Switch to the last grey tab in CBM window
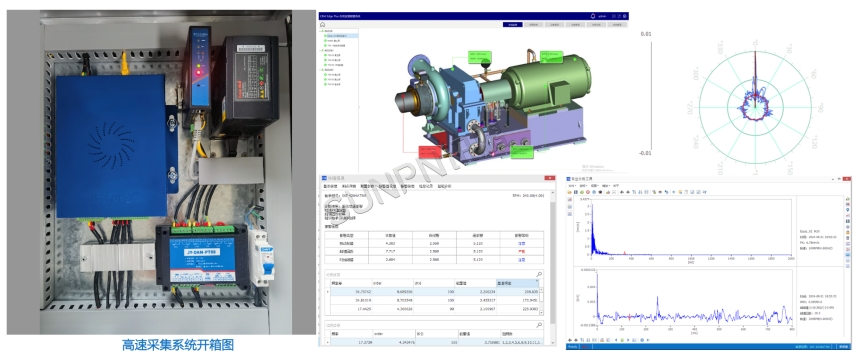The image size is (860, 360). point(617,24)
